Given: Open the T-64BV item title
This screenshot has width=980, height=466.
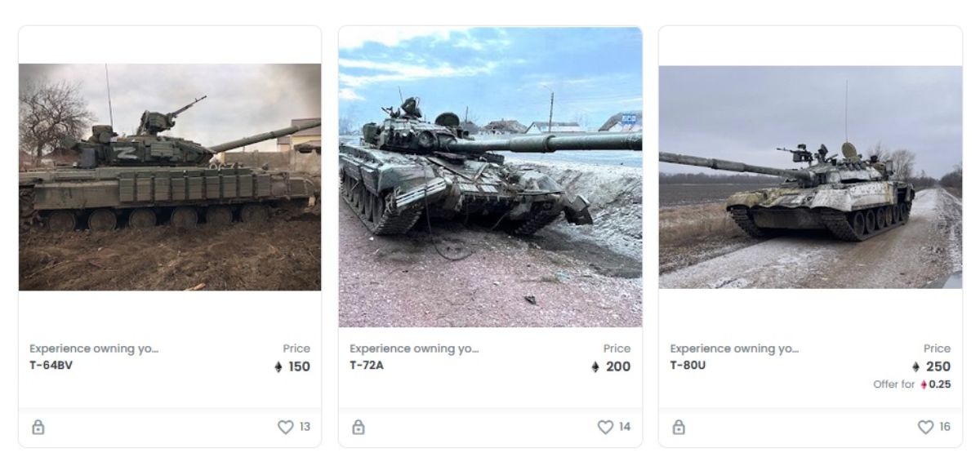Looking at the screenshot, I should (51, 366).
